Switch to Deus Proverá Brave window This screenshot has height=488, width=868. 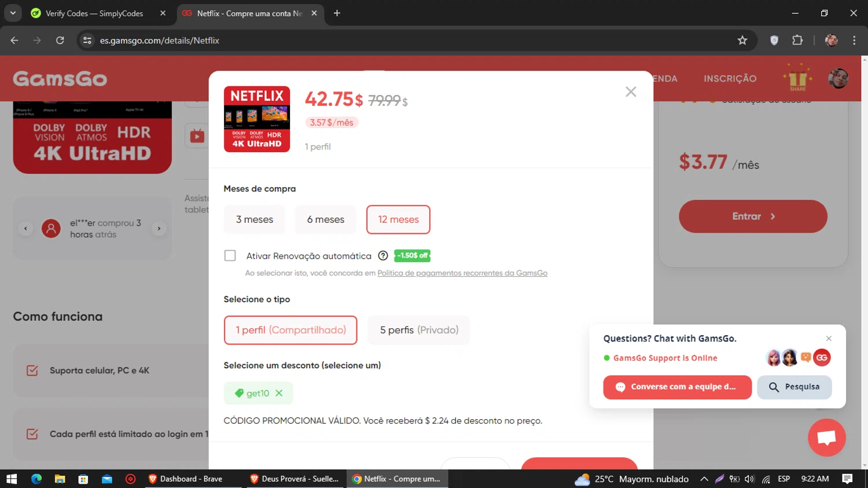point(295,479)
